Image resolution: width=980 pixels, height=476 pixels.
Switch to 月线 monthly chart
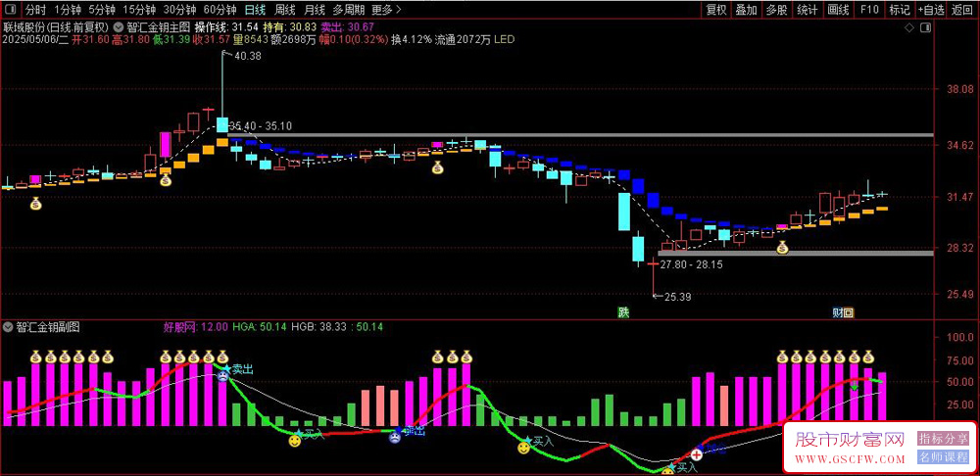click(315, 10)
